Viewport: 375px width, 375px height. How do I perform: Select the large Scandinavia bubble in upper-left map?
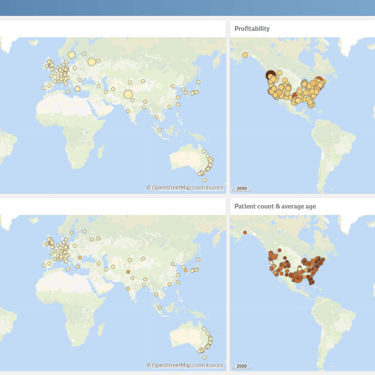[x=72, y=55]
